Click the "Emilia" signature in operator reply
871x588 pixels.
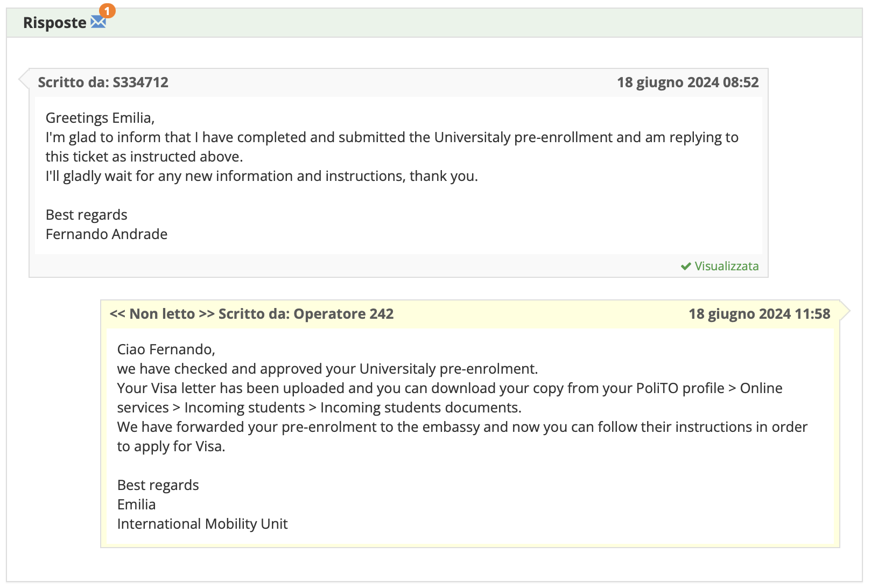pyautogui.click(x=136, y=505)
